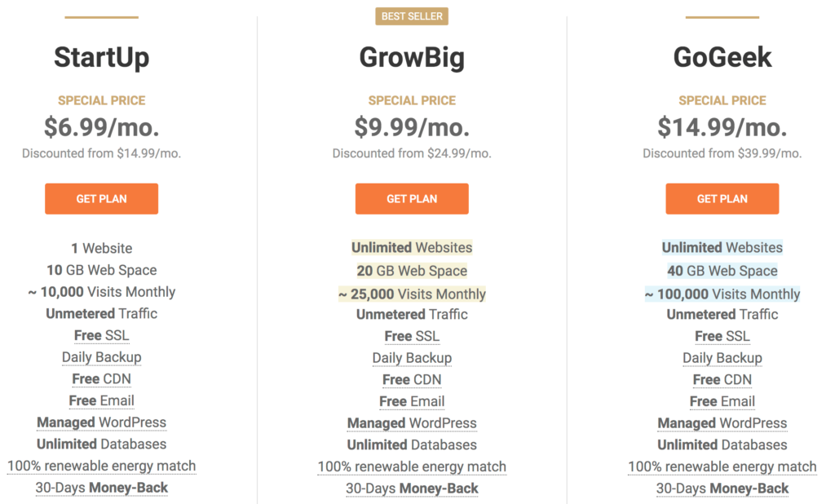Click "Daily Backup" in the GrowBig column
835x504 pixels.
412,358
